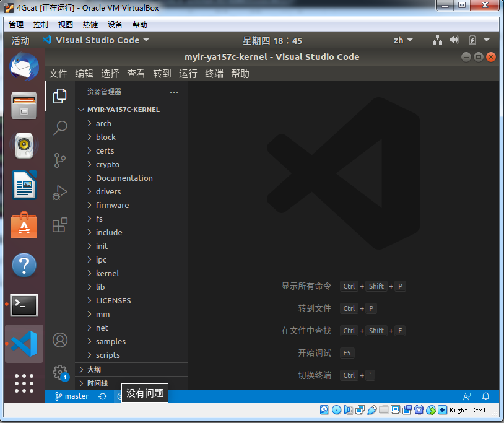Collapse the MYIR-YA157C-KERNEL root folder
Screen dimensions: 504x423
click(132, 110)
